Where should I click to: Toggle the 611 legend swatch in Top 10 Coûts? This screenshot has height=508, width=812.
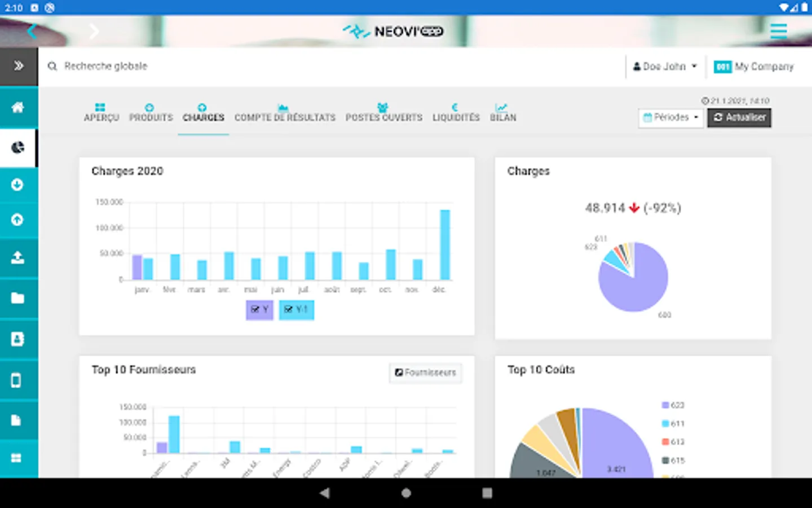click(665, 423)
